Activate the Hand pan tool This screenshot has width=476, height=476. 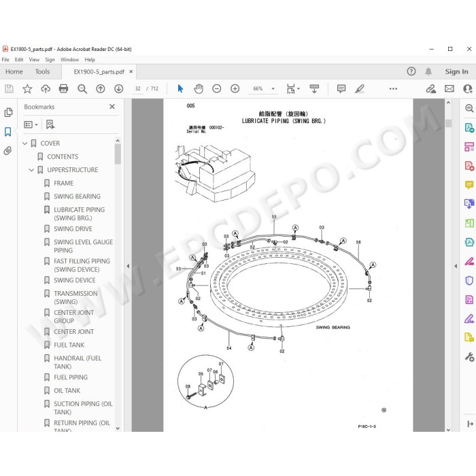[199, 88]
